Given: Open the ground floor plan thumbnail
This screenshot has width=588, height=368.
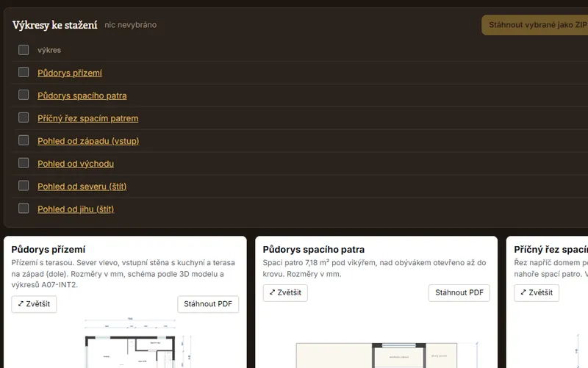Looking at the screenshot, I should [x=129, y=343].
